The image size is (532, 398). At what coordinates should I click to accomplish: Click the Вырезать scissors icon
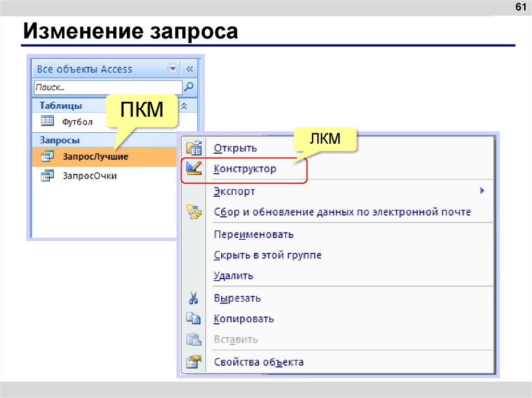(x=194, y=298)
